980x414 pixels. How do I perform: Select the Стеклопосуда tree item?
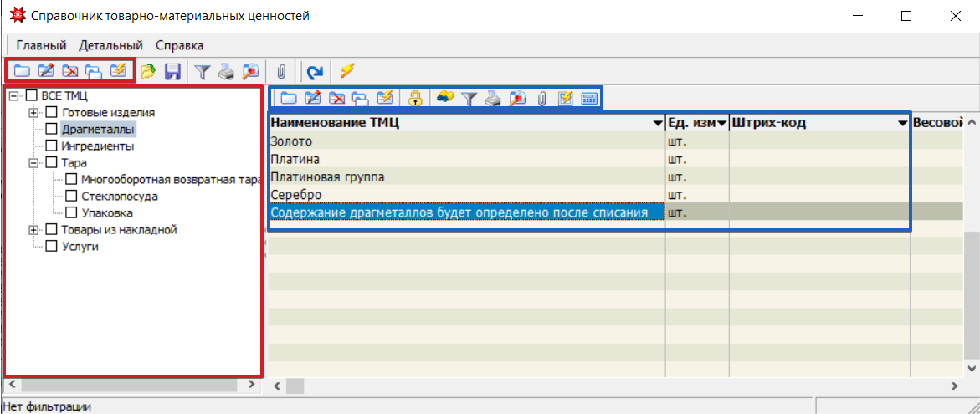click(x=120, y=196)
